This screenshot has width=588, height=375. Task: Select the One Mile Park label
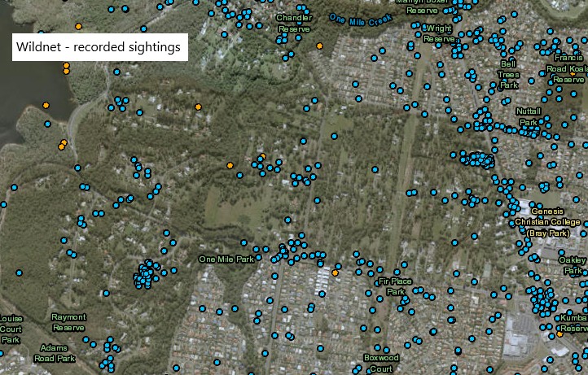tap(226, 259)
